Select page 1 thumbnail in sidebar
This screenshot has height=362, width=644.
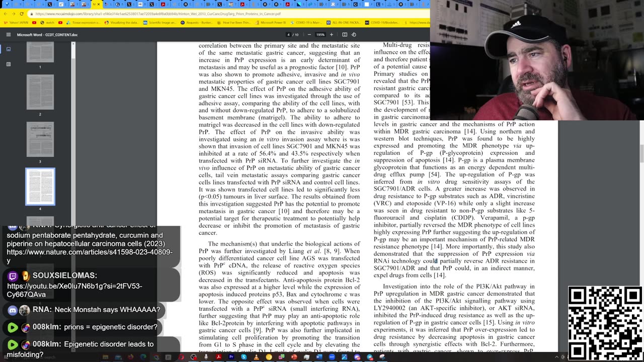(x=40, y=52)
